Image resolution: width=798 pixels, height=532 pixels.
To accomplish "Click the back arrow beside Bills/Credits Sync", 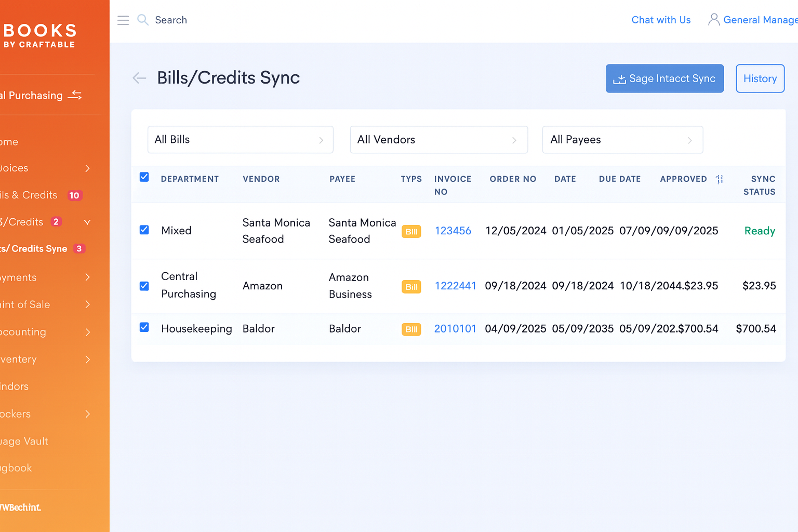I will tap(139, 78).
